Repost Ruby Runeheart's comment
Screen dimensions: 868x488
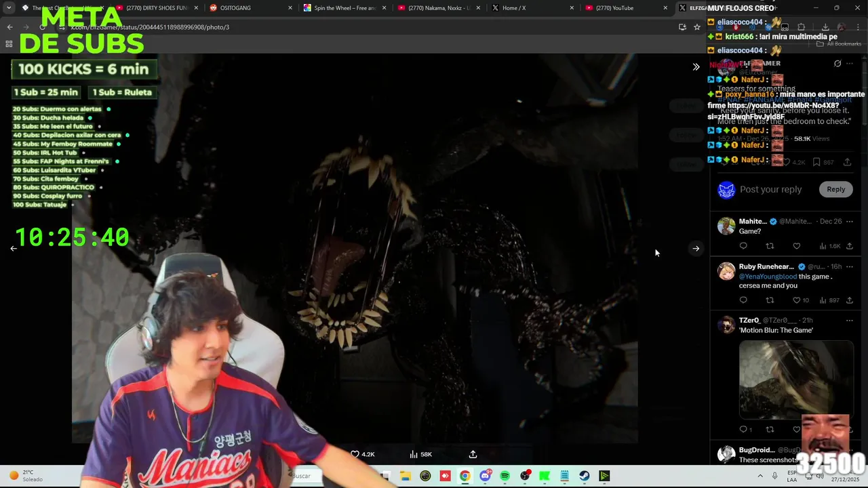(770, 300)
